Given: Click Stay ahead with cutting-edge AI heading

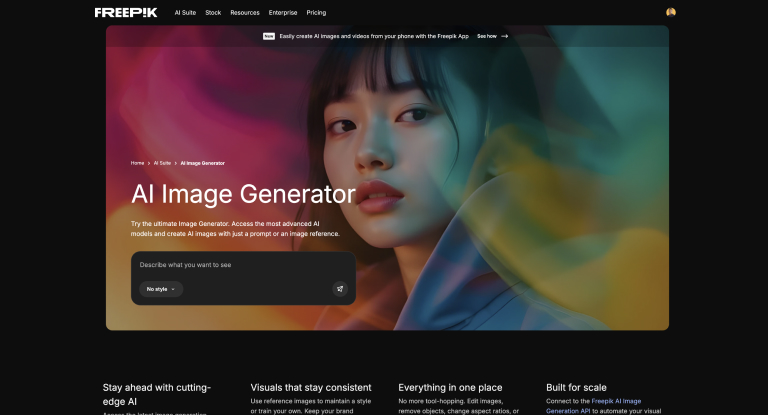Looking at the screenshot, I should click(157, 394).
